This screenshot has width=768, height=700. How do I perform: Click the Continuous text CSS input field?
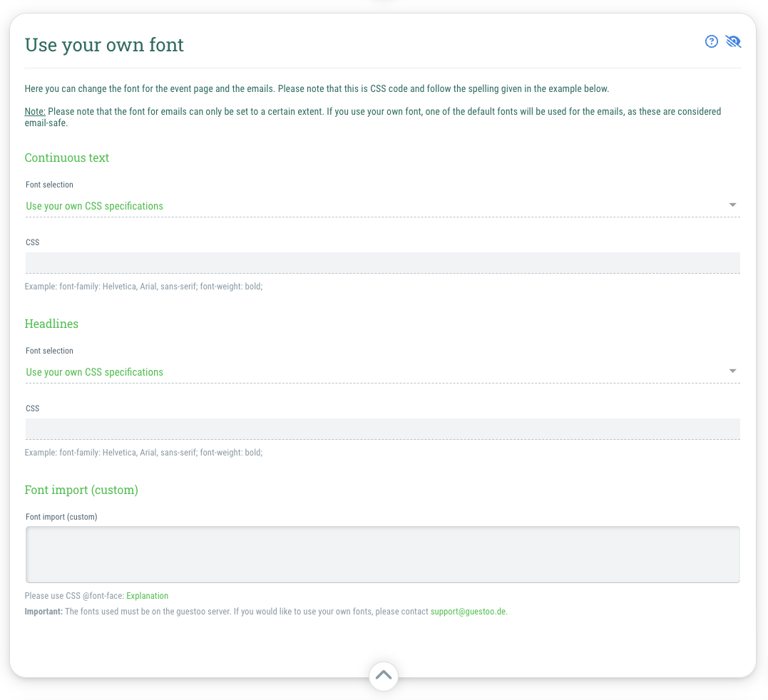[x=382, y=263]
